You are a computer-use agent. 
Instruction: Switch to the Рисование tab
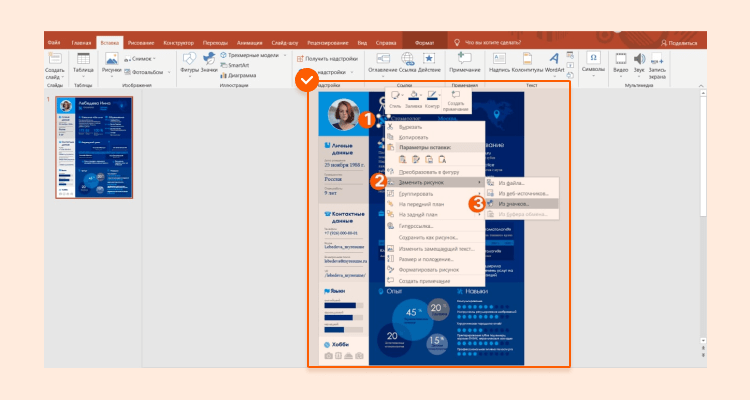141,43
